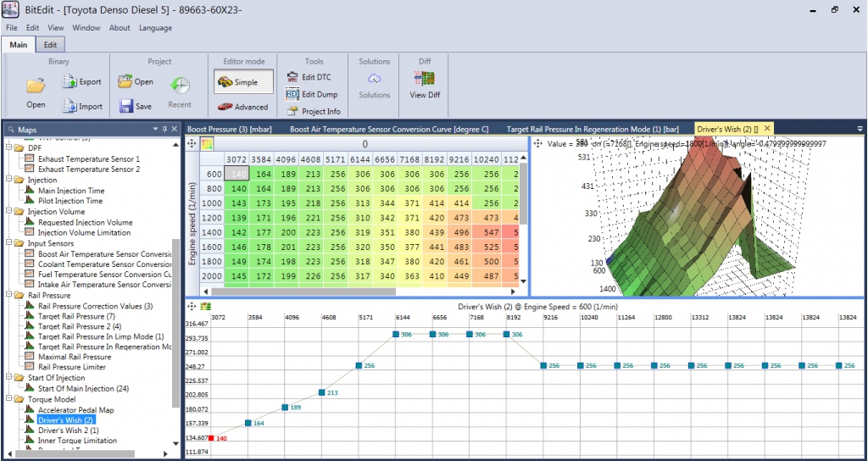Viewport: 868px width, 461px height.
Task: Click the color gradient icon above table
Action: 207,144
